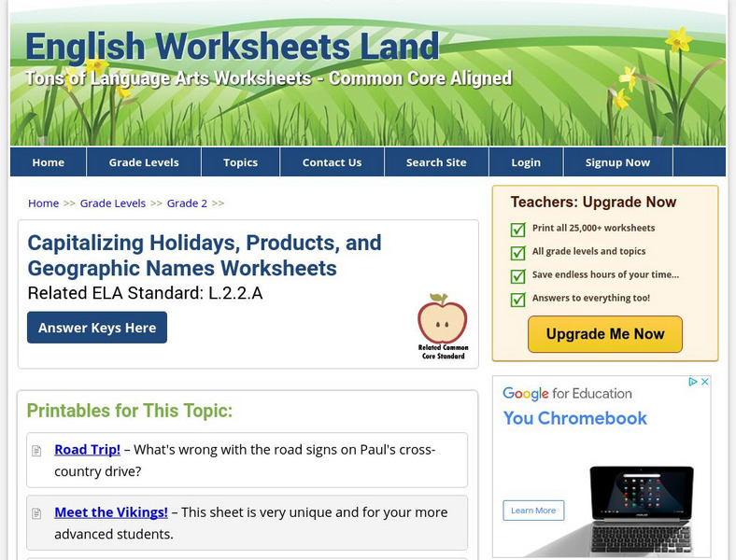This screenshot has height=560, width=736.
Task: Open the Road Trip! worksheet link
Action: 87,449
